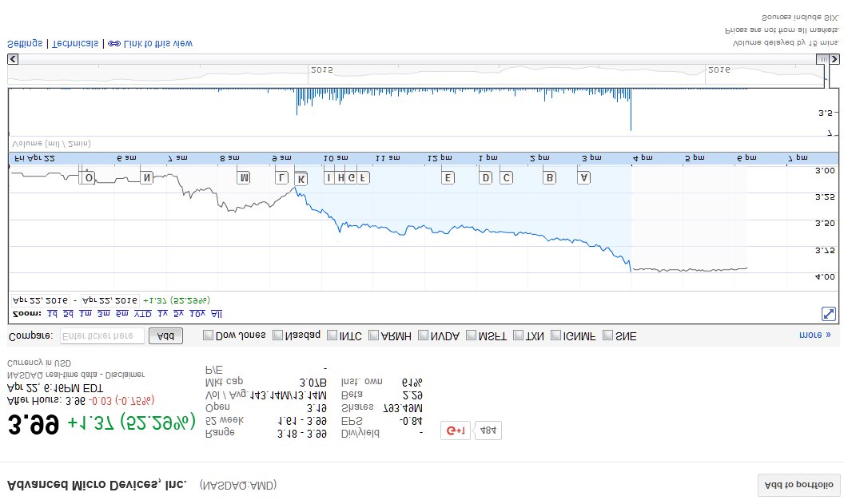Tick the ARMH comparison checkbox
This screenshot has width=844, height=504.
373,335
